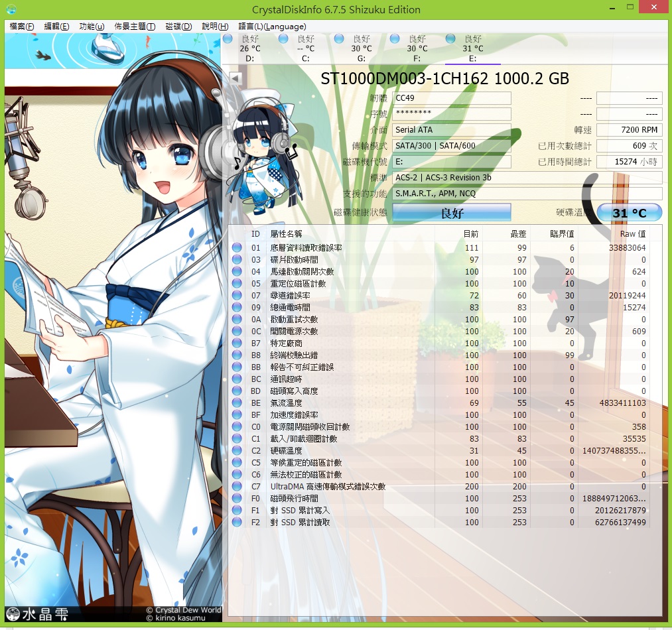Click status orb of attribute 0A 啟動重試次數
This screenshot has width=672, height=630.
click(237, 319)
